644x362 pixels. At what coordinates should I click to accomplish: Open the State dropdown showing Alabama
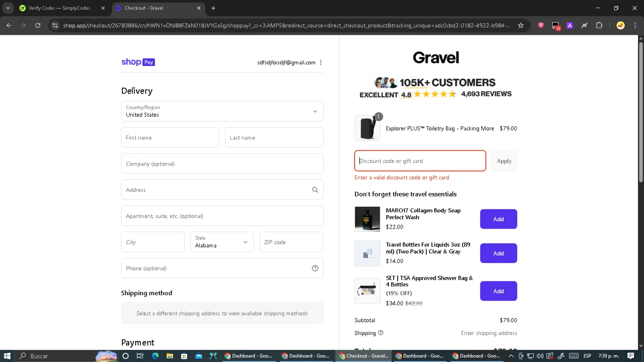[x=222, y=242]
